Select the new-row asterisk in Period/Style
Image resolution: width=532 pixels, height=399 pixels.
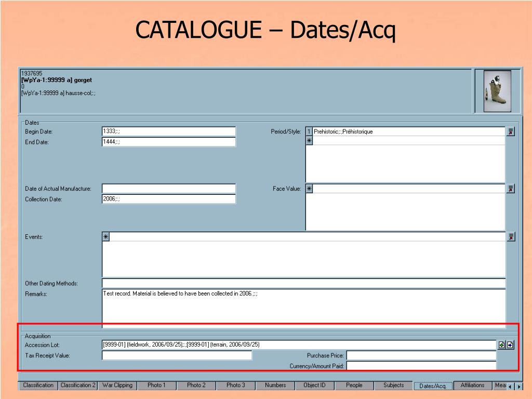pyautogui.click(x=309, y=140)
